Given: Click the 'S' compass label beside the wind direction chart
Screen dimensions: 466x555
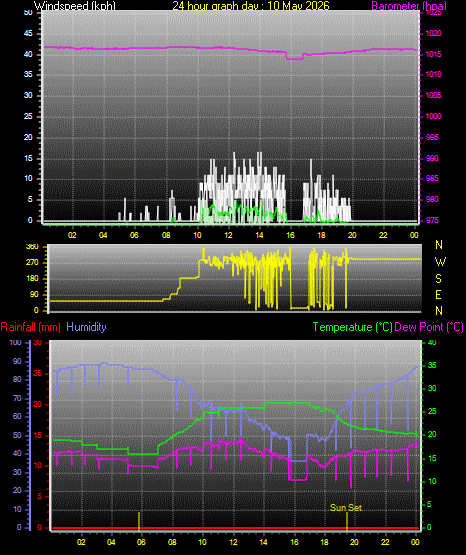Looking at the screenshot, I should [x=438, y=279].
